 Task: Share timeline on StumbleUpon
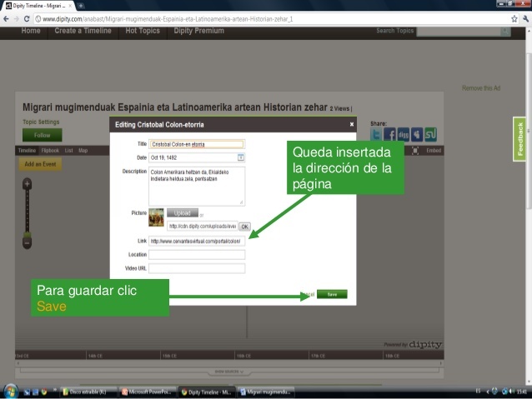tap(430, 135)
